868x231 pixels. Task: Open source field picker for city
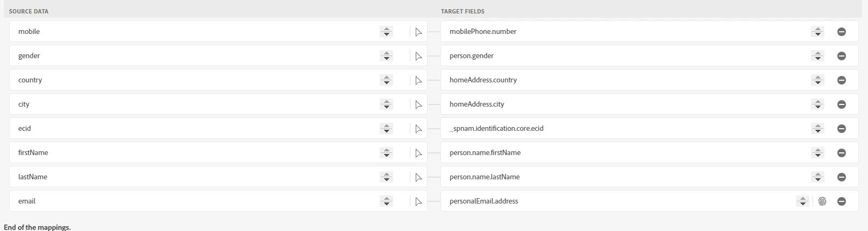pos(418,104)
